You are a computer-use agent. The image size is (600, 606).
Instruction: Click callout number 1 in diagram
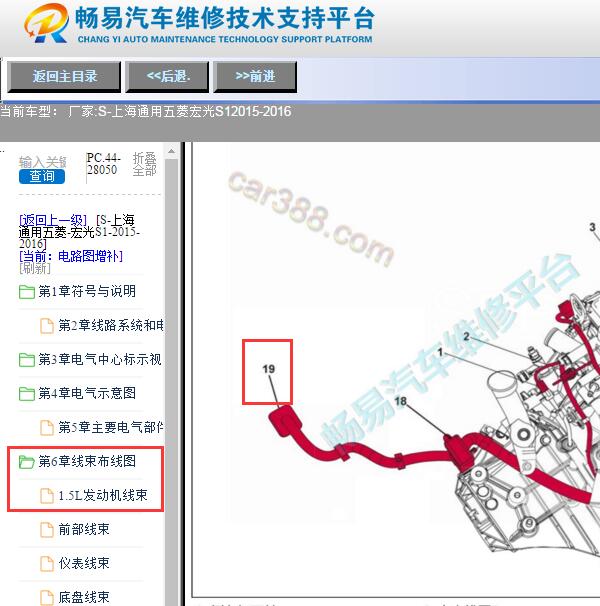click(x=440, y=352)
